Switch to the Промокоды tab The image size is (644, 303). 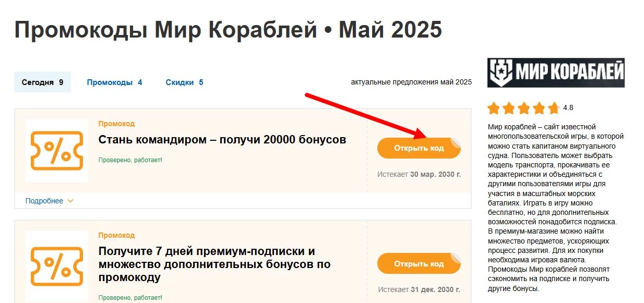point(115,82)
